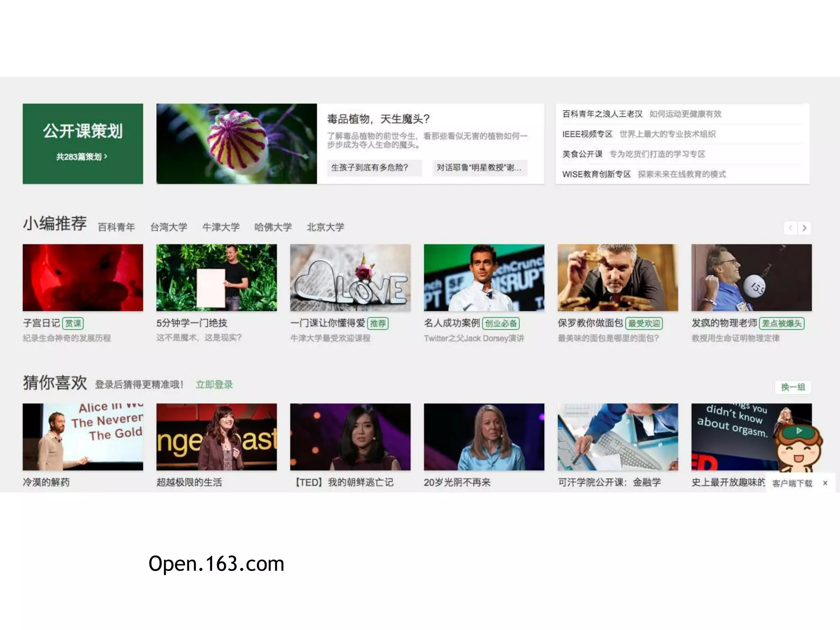Click the mascot play icon

[799, 431]
